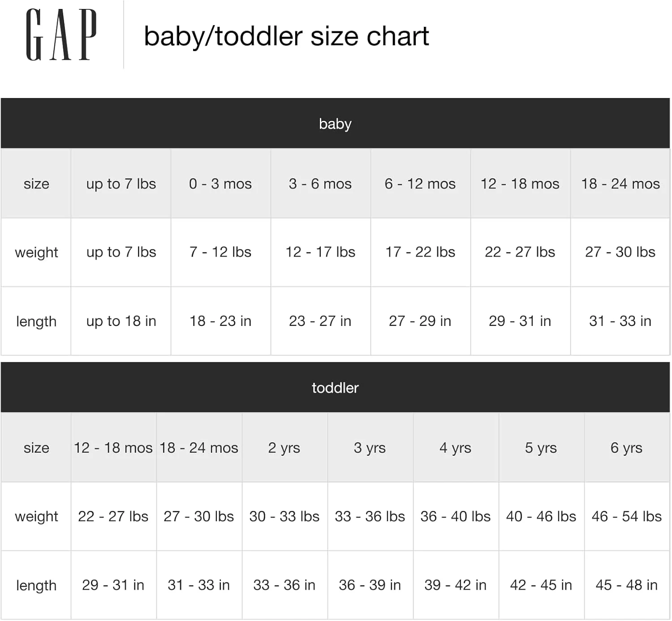Click the 7 - 12 lbs weight cell
672x621 pixels.
220,252
